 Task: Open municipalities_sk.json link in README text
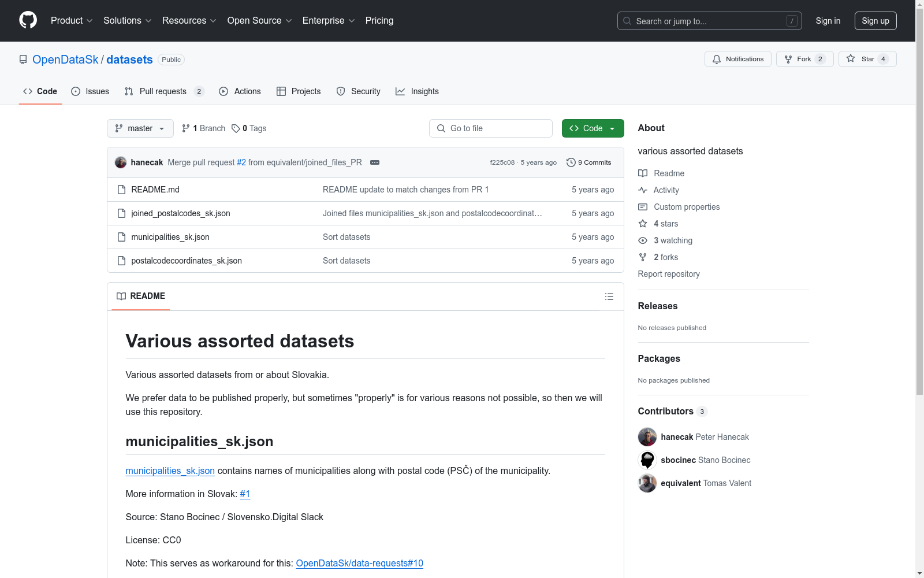pos(170,471)
